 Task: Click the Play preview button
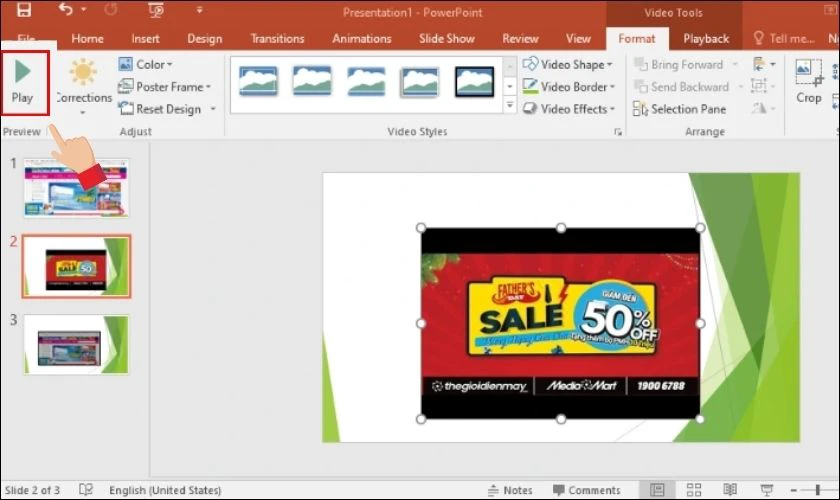[23, 83]
